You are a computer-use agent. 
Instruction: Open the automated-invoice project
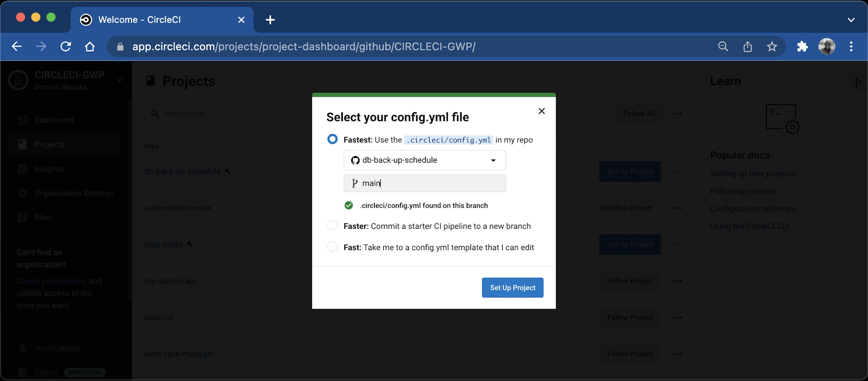[178, 208]
